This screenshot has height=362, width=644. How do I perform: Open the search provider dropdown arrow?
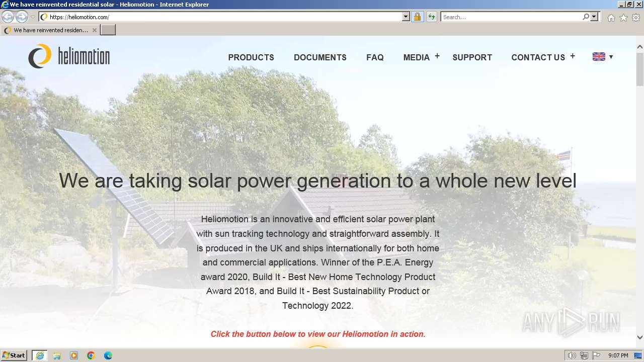click(594, 17)
